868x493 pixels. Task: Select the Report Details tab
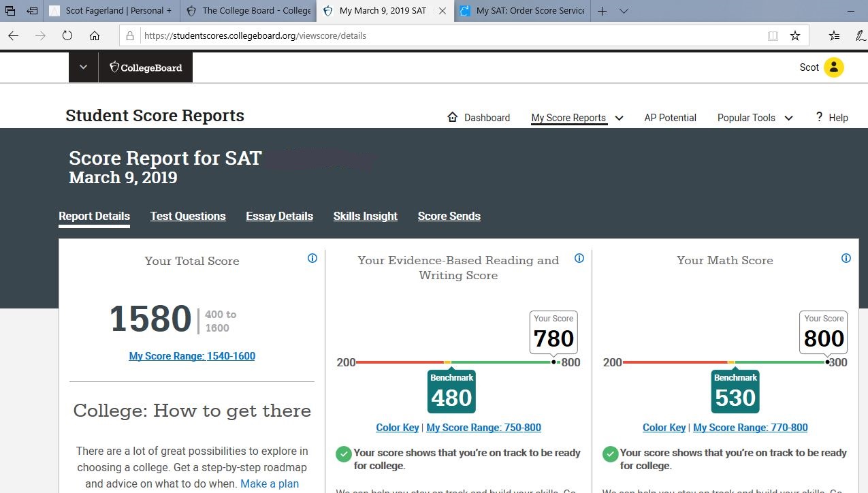pos(94,217)
